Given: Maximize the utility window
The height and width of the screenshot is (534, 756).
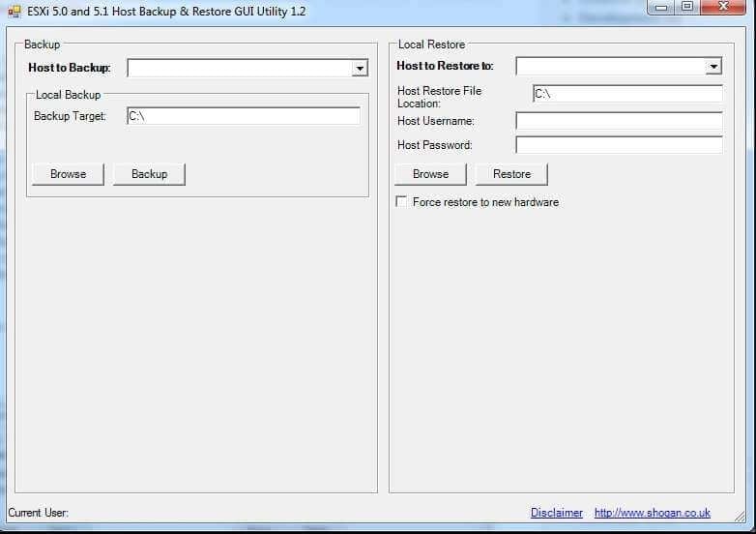Looking at the screenshot, I should [x=687, y=7].
